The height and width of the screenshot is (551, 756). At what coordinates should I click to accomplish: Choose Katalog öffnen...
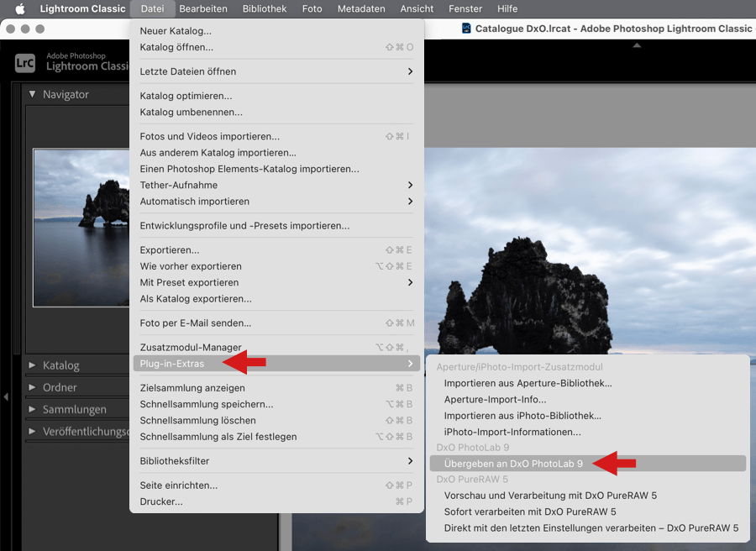(x=276, y=47)
